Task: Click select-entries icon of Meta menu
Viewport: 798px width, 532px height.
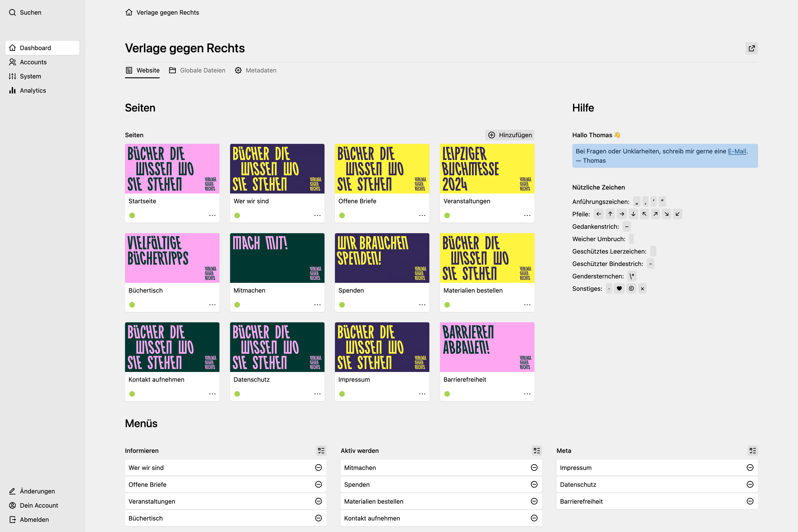Action: (x=753, y=451)
